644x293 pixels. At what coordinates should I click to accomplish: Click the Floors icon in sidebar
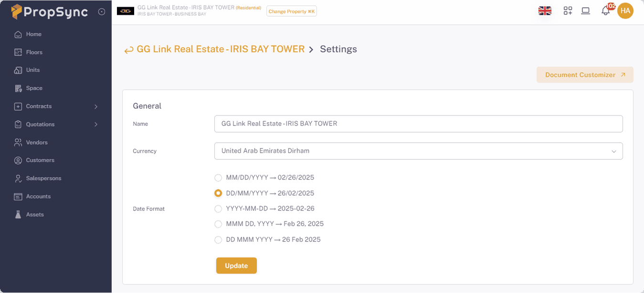coord(18,52)
